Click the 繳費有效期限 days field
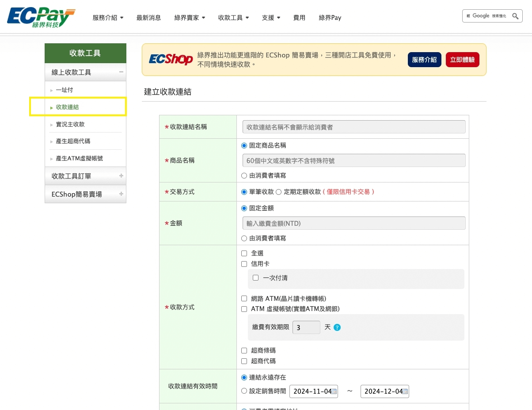Image resolution: width=532 pixels, height=410 pixels. (x=306, y=327)
